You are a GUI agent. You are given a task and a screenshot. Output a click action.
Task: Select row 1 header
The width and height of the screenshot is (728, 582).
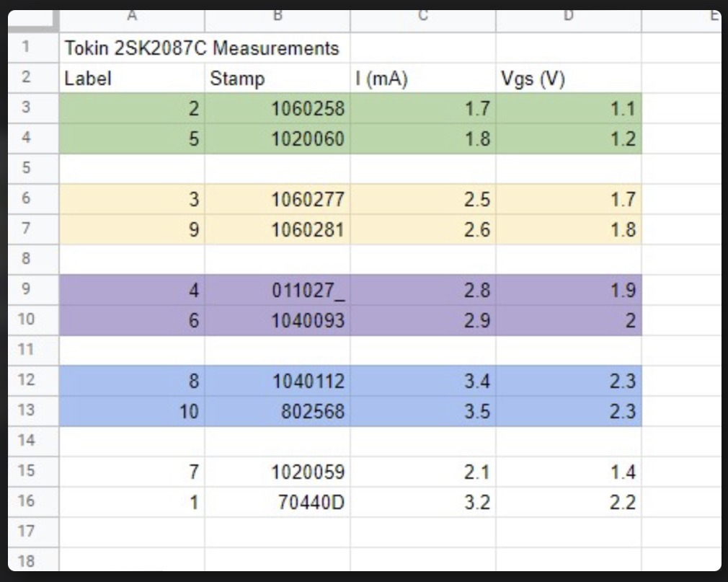(33, 48)
